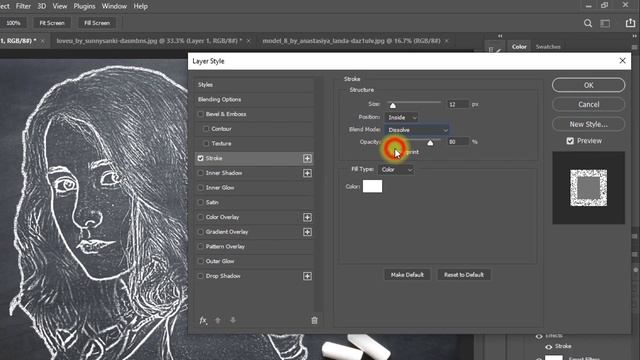Click the style preview thumbnail

click(588, 188)
